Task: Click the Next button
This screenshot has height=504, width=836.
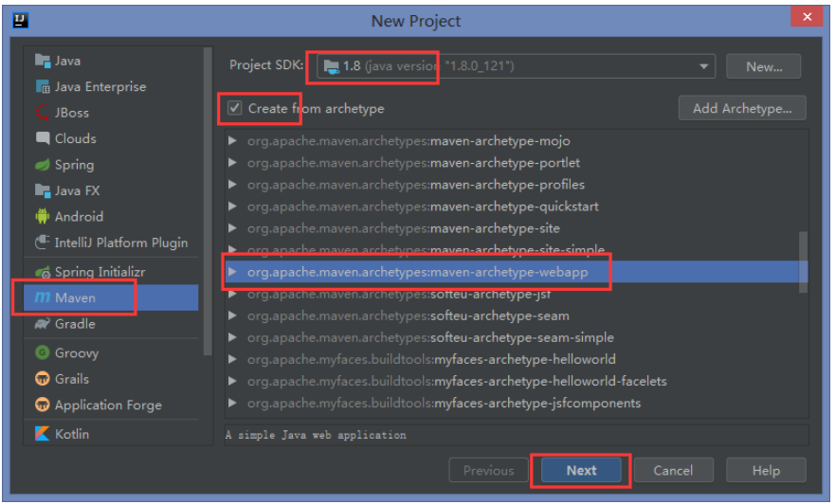Action: point(581,471)
